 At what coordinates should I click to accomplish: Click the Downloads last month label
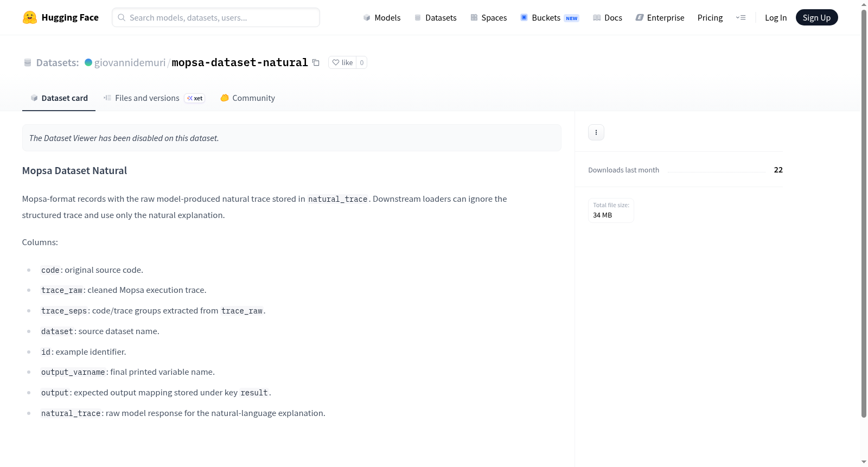(x=623, y=170)
